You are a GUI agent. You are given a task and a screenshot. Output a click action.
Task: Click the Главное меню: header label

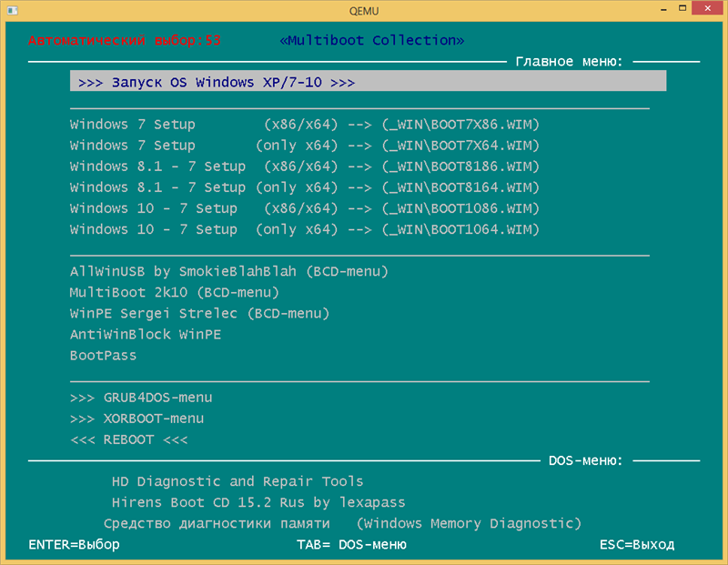coord(569,61)
